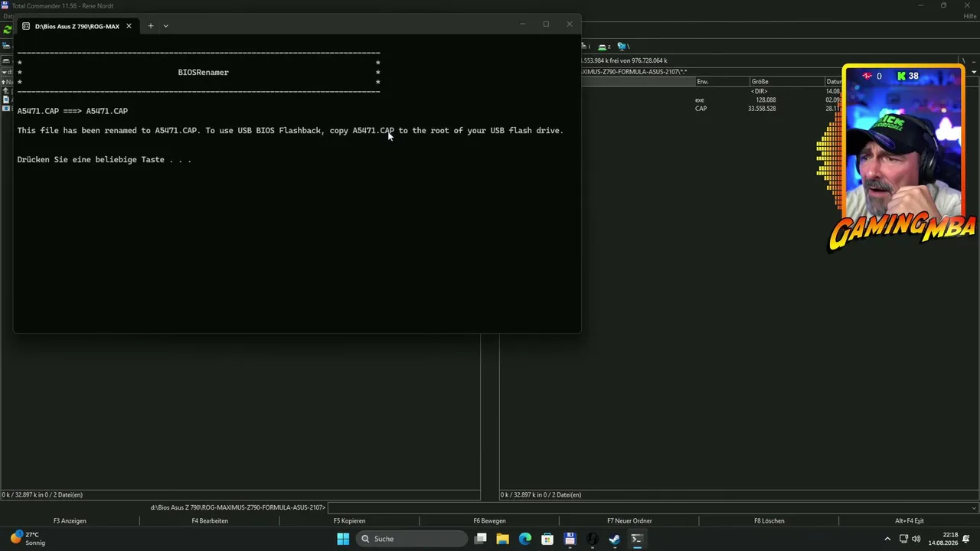Select the D:\Bios Asus Z 790\ROG-MAX terminal tab
This screenshot has height=551, width=980.
point(77,26)
